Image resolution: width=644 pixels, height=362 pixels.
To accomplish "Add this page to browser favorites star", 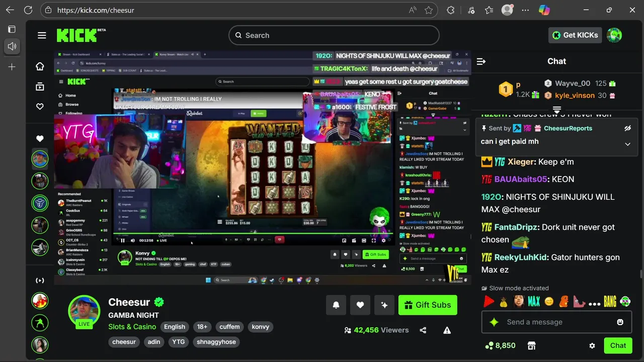I will pyautogui.click(x=429, y=10).
